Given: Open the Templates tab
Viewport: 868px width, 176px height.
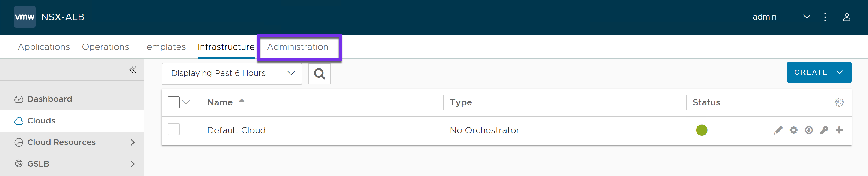Looking at the screenshot, I should point(163,47).
